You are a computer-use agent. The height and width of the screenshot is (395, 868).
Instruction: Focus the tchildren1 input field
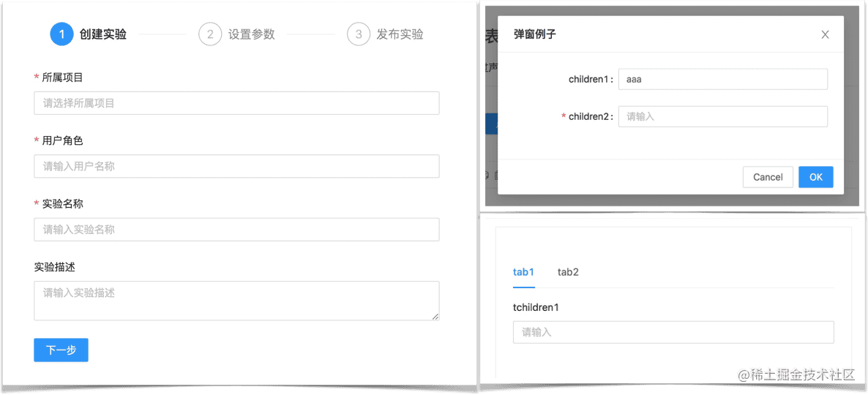(673, 333)
